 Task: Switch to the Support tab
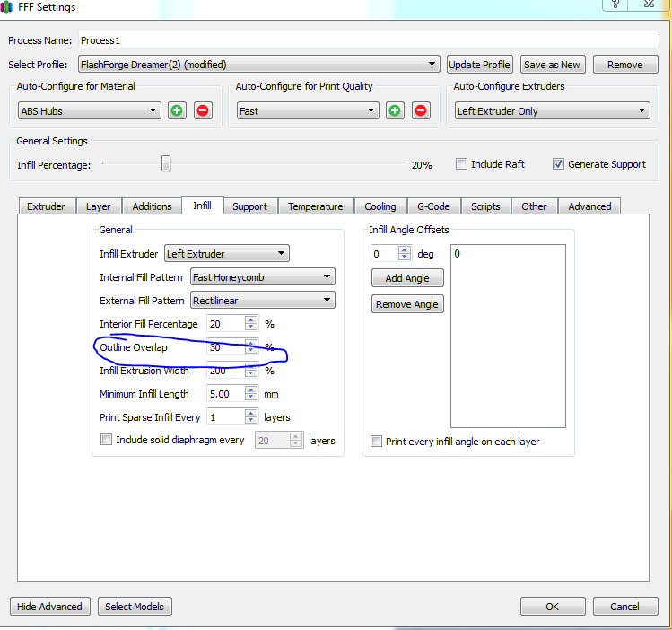click(x=249, y=206)
